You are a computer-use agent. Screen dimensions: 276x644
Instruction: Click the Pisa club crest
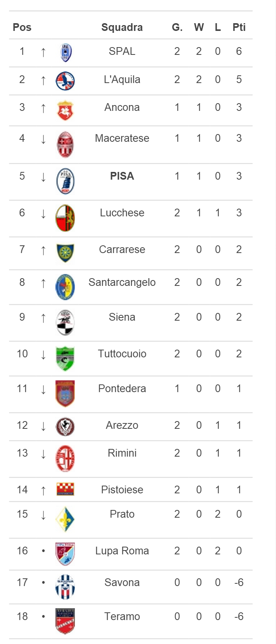(65, 181)
